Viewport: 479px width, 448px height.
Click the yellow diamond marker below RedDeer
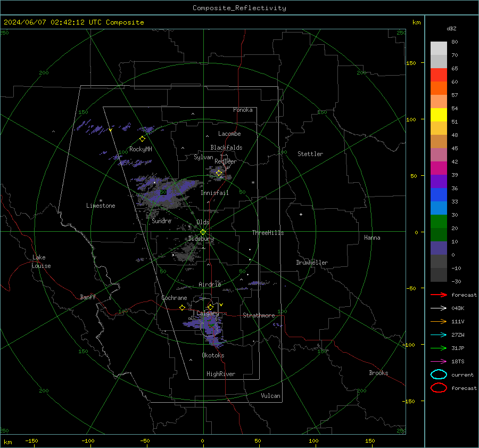(x=219, y=173)
